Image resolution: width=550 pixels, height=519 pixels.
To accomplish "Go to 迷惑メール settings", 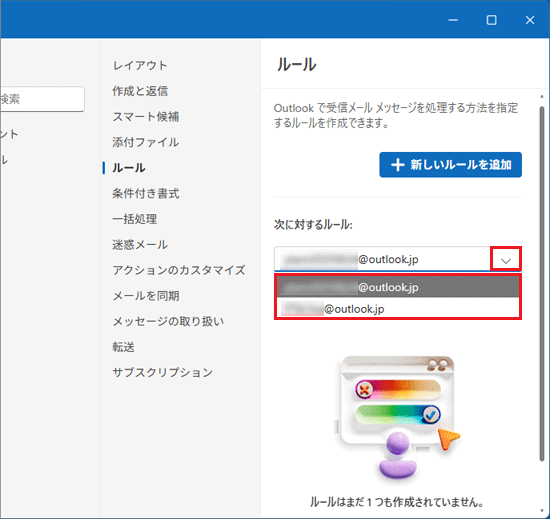I will pos(140,245).
